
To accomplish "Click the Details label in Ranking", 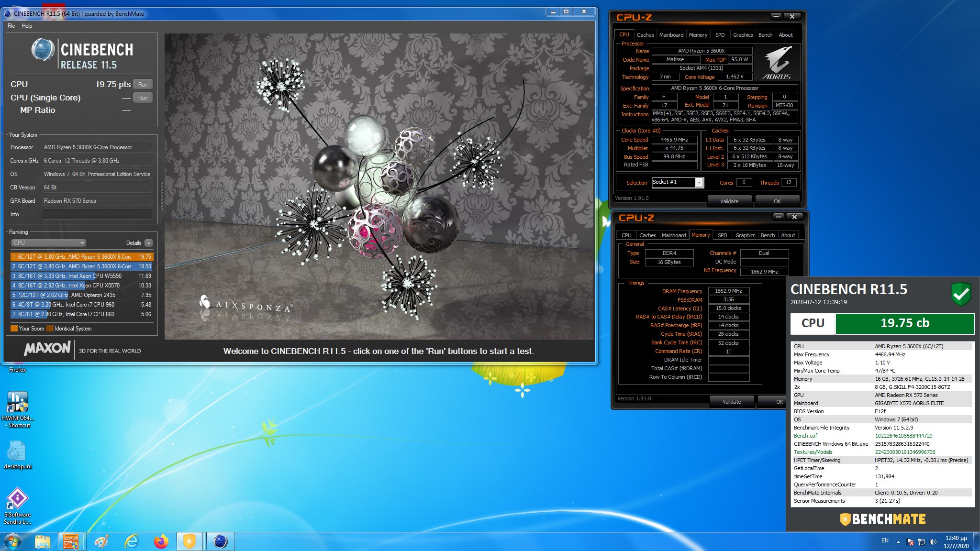I will [x=134, y=243].
